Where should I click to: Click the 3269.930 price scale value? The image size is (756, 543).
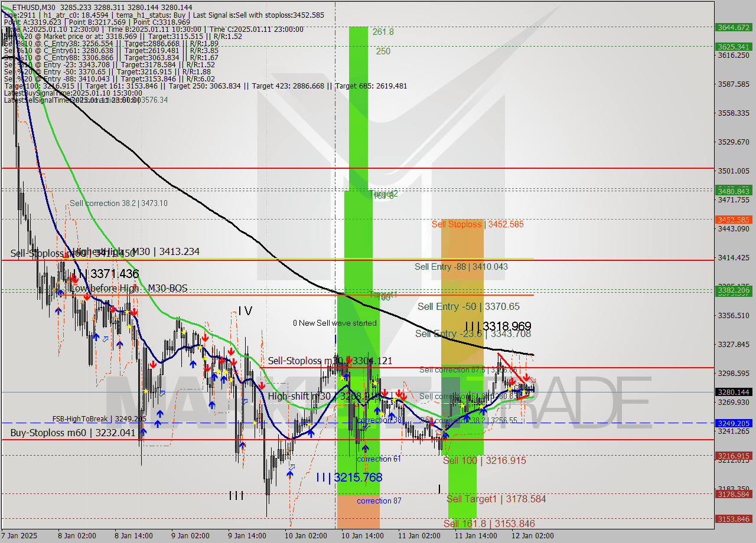(x=733, y=402)
